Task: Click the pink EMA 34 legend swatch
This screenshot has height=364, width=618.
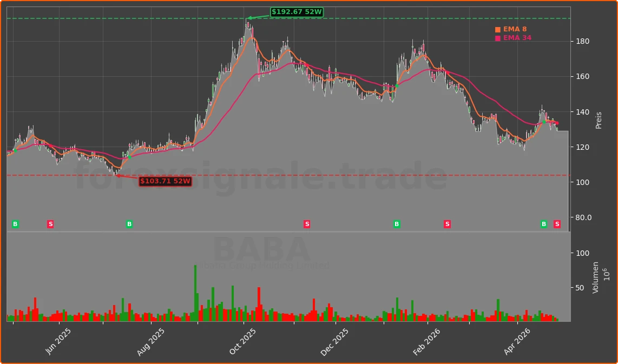Action: pyautogui.click(x=498, y=38)
